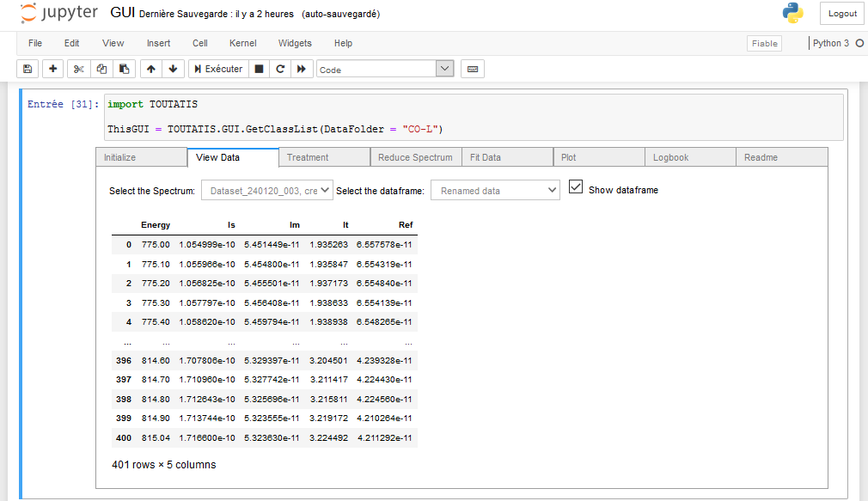Move selected cell up arrow
This screenshot has height=501, width=868.
coord(150,70)
